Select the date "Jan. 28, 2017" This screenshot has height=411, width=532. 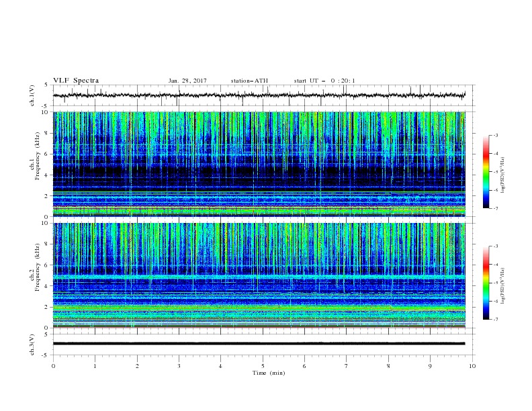tap(187, 81)
